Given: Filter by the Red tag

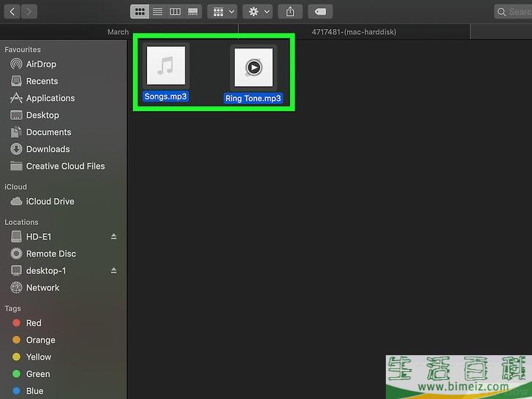Looking at the screenshot, I should [34, 323].
